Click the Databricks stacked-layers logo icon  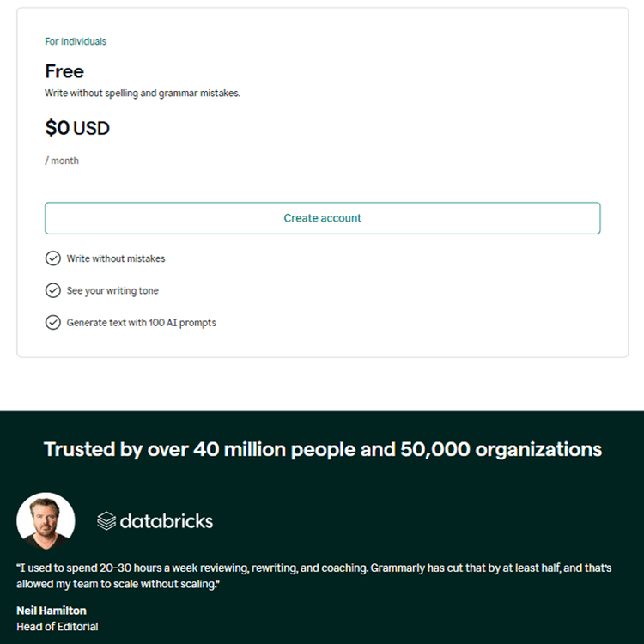(x=106, y=520)
